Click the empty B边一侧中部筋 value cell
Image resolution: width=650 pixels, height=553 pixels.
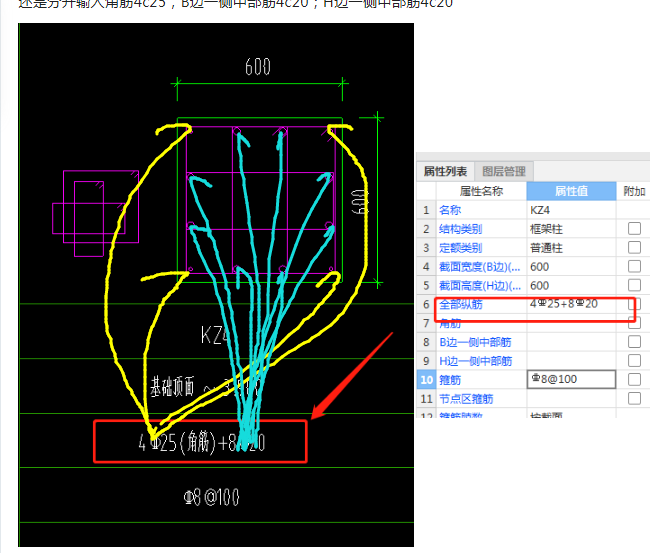[571, 342]
